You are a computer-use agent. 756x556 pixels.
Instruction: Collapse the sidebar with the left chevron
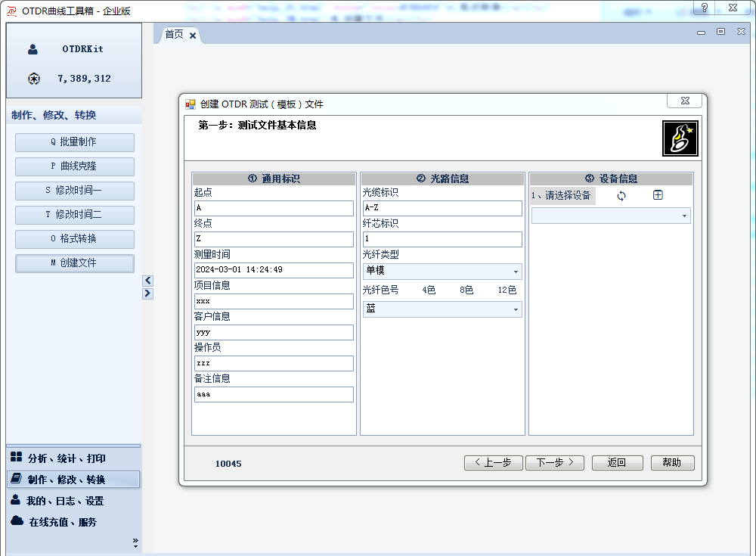147,280
